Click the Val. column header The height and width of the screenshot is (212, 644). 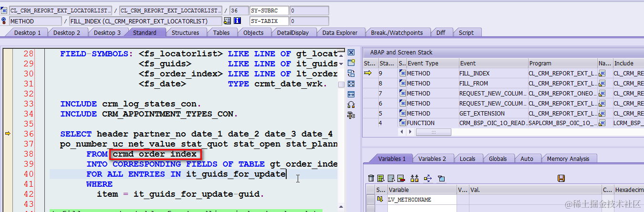click(x=535, y=190)
